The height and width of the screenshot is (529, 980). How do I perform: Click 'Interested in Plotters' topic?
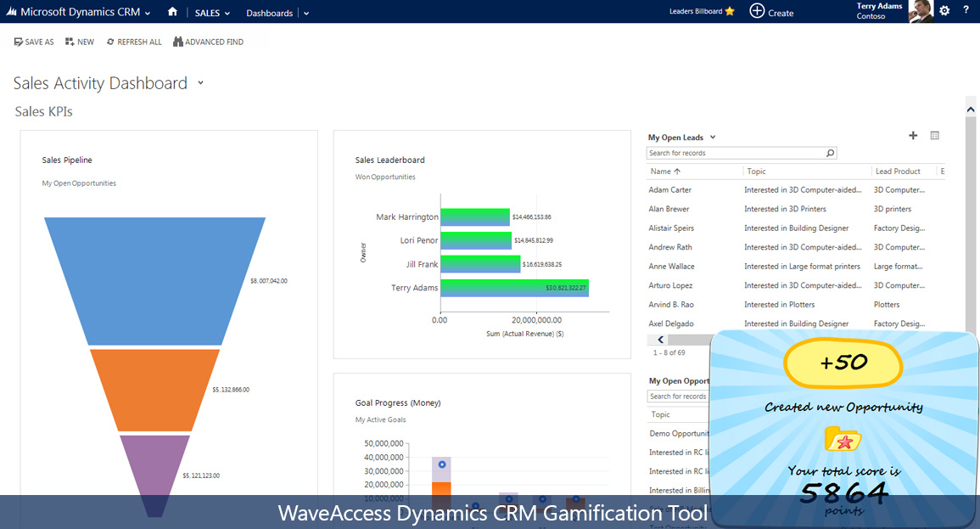[780, 305]
